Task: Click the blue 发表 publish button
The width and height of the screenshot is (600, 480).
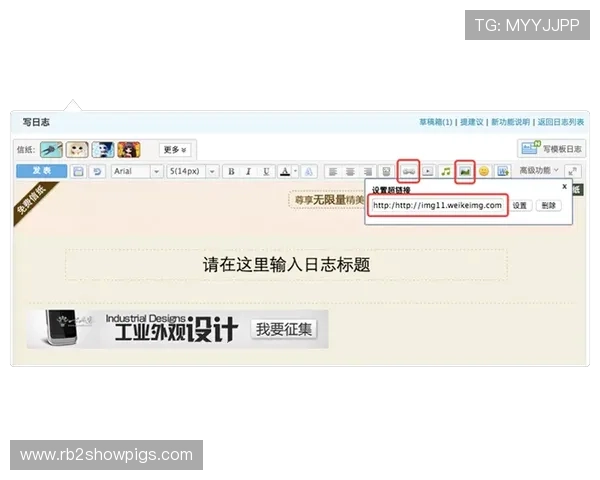Action: (x=41, y=171)
